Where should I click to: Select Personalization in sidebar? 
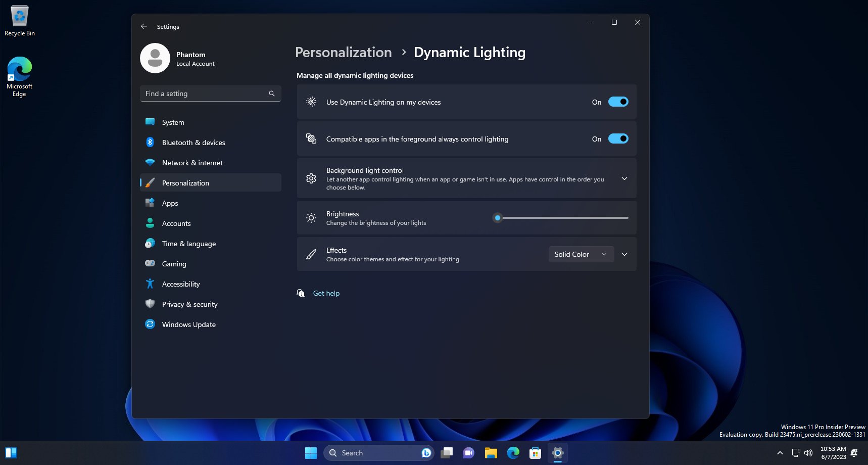pyautogui.click(x=211, y=183)
